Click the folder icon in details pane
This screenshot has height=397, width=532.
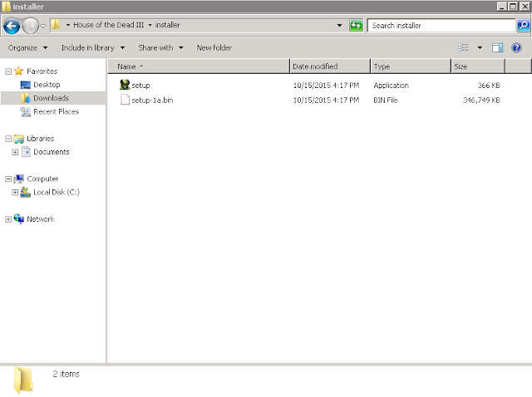tap(23, 380)
